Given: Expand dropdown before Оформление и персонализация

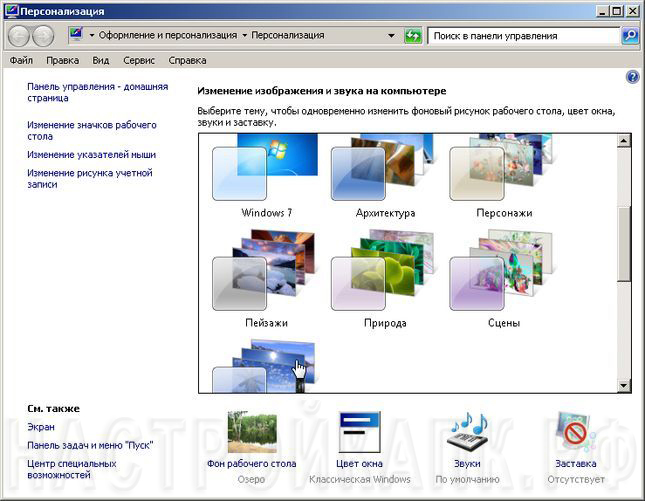Looking at the screenshot, I should point(92,35).
